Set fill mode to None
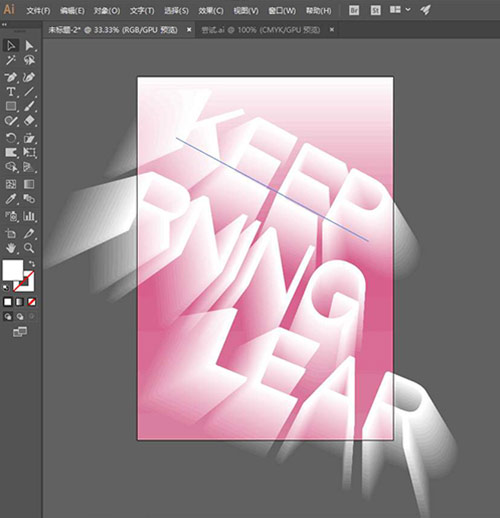The height and width of the screenshot is (518, 500). (x=32, y=302)
